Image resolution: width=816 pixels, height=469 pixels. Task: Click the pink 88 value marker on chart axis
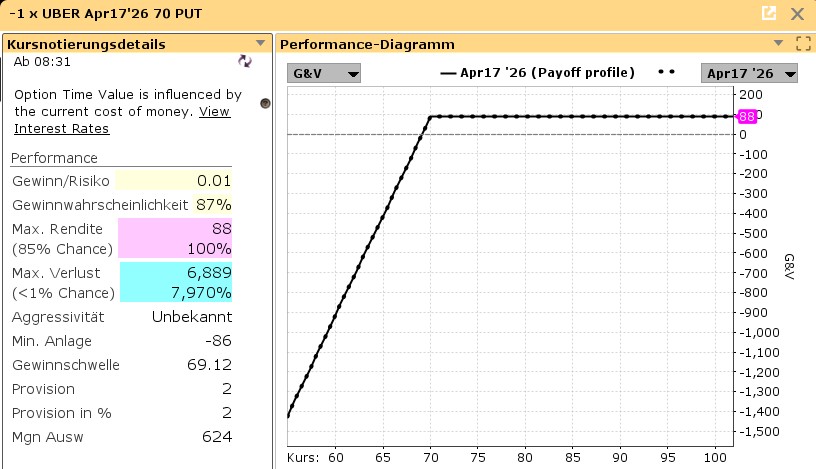pyautogui.click(x=747, y=117)
